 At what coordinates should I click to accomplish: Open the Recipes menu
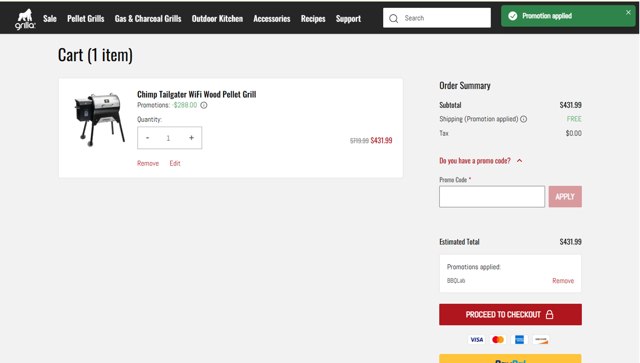tap(313, 19)
